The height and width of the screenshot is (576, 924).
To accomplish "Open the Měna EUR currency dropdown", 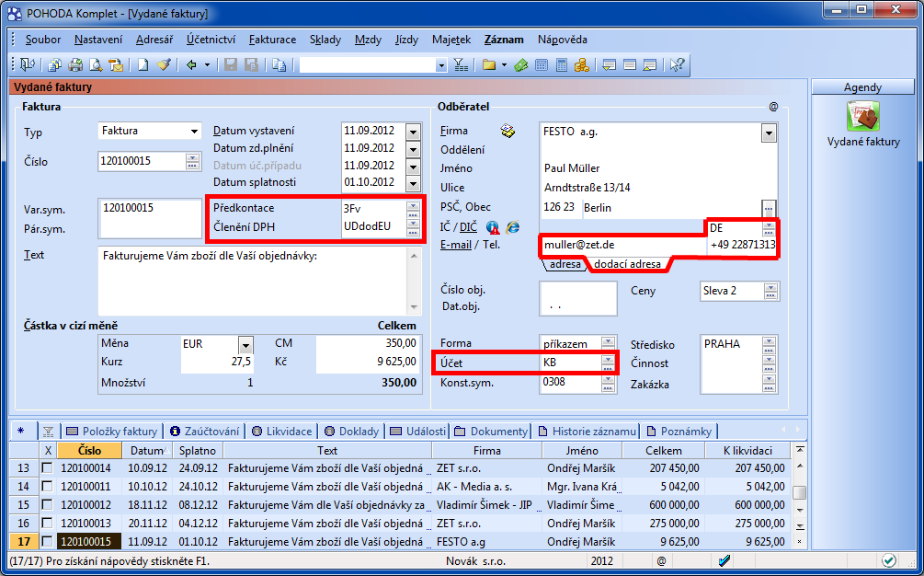I will click(x=245, y=344).
